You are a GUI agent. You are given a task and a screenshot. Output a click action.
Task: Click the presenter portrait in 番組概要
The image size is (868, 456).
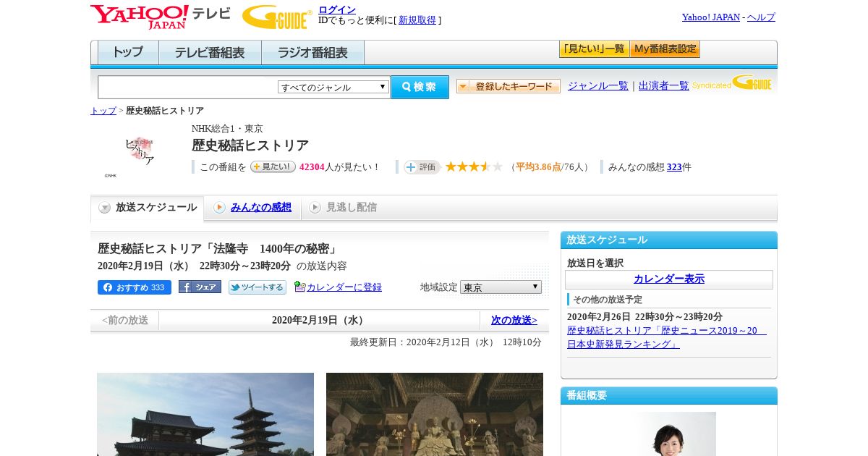(669, 434)
